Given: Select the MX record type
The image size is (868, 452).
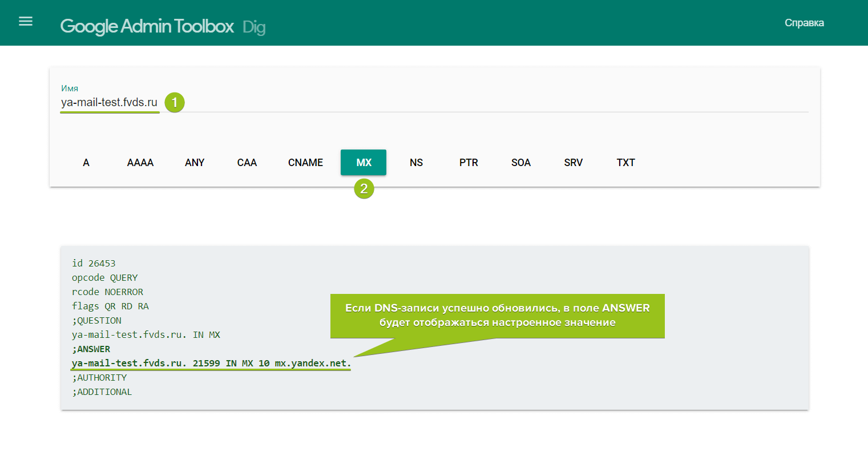Looking at the screenshot, I should point(364,163).
